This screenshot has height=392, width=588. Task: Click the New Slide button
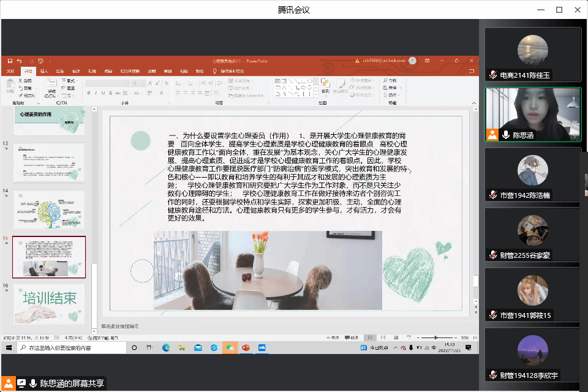point(50,88)
